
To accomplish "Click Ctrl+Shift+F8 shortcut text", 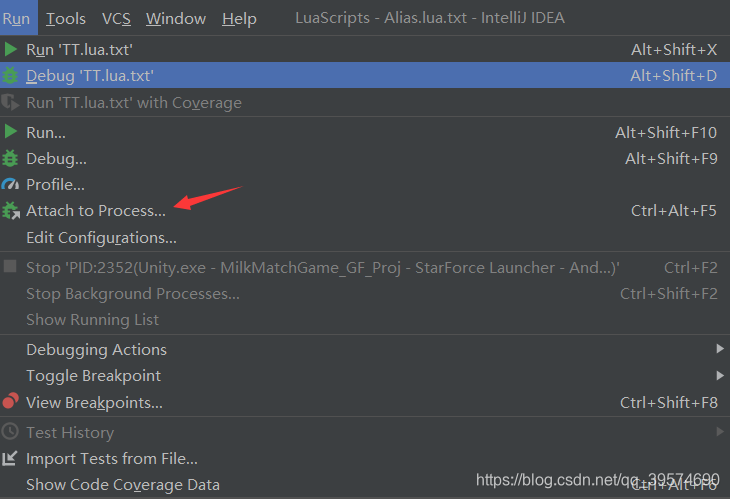I will tap(669, 403).
